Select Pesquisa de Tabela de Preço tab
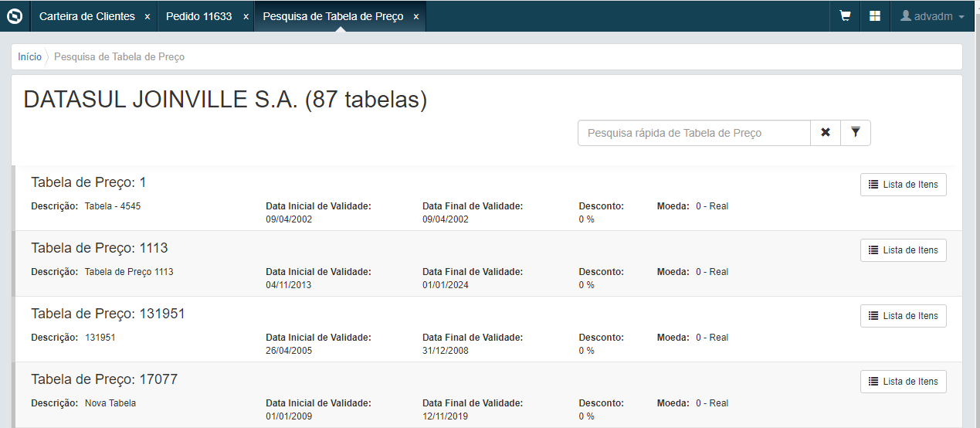Screen dimensions: 980x428 (x=333, y=16)
